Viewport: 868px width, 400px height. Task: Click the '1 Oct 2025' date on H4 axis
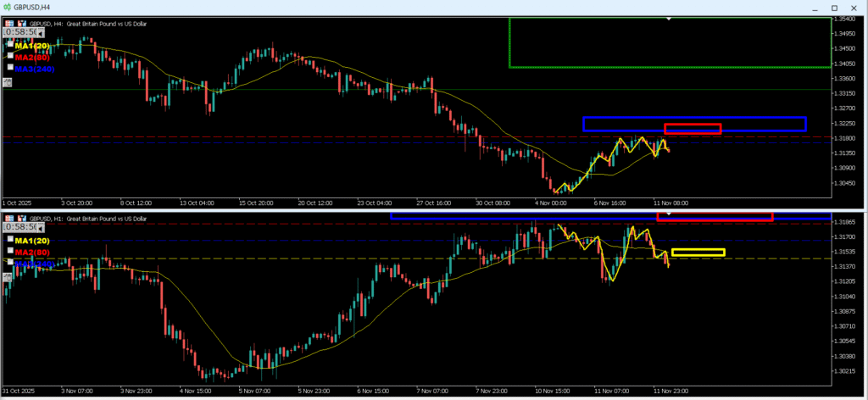(x=17, y=203)
